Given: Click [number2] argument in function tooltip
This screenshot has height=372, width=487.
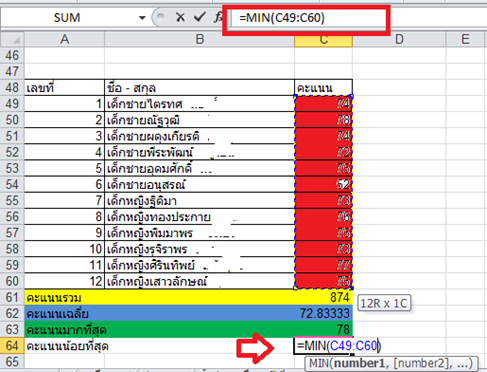Looking at the screenshot, I should pos(421,363).
